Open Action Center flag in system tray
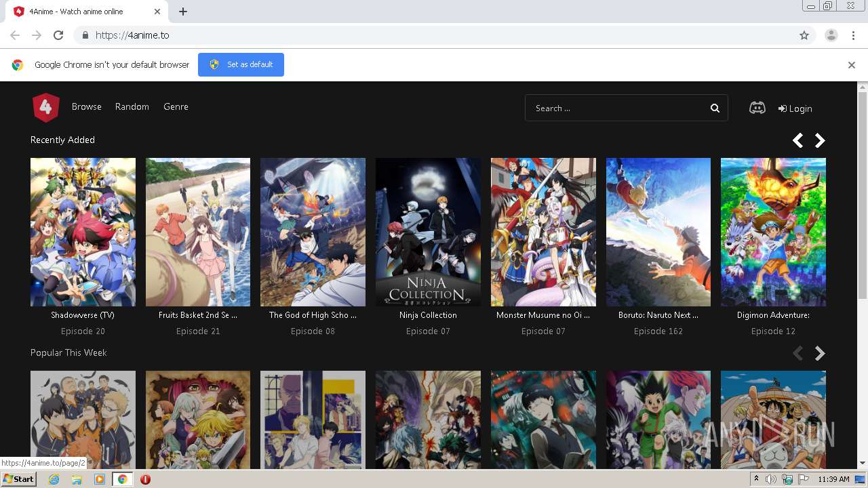The height and width of the screenshot is (488, 868). click(x=803, y=479)
